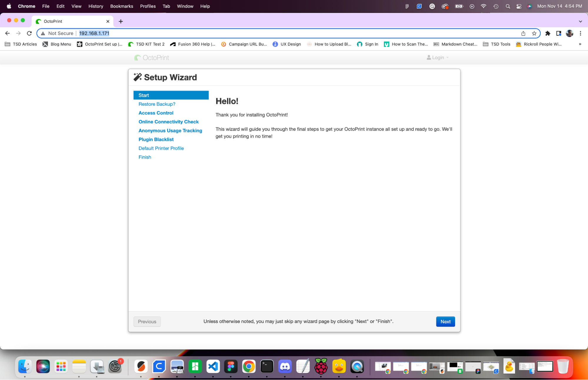Click the share page icon in address bar
This screenshot has height=380, width=588.
pos(523,33)
